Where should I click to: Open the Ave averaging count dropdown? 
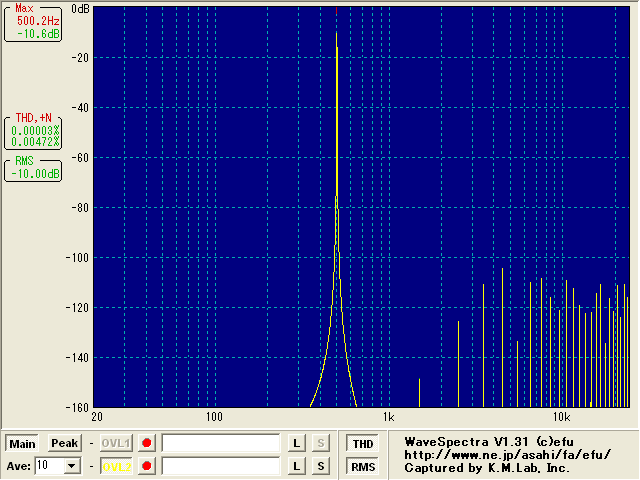(72, 466)
